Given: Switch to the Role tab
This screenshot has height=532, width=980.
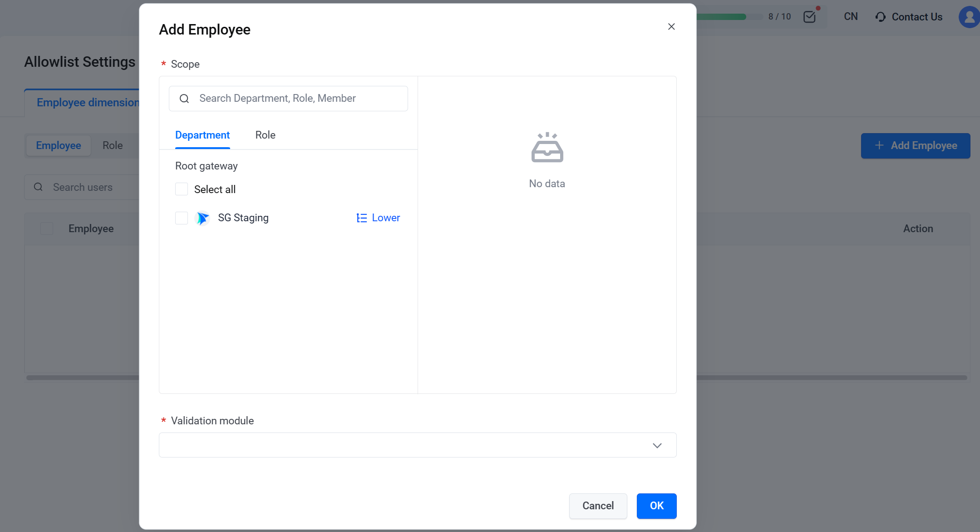Looking at the screenshot, I should 266,135.
